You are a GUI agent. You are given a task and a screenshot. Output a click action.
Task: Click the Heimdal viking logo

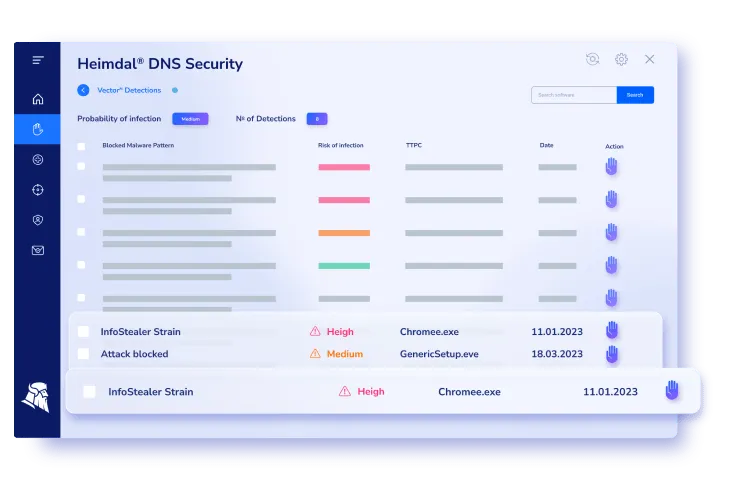tap(36, 397)
